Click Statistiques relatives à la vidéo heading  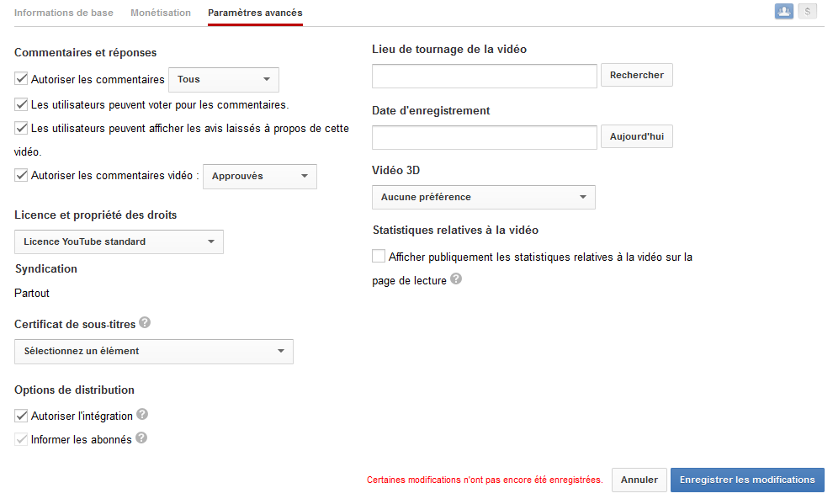click(x=455, y=230)
